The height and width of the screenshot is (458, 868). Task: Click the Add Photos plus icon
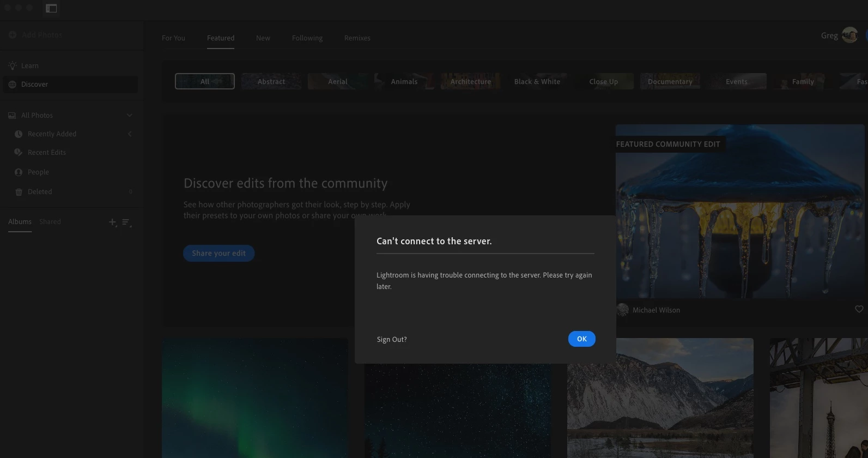13,34
